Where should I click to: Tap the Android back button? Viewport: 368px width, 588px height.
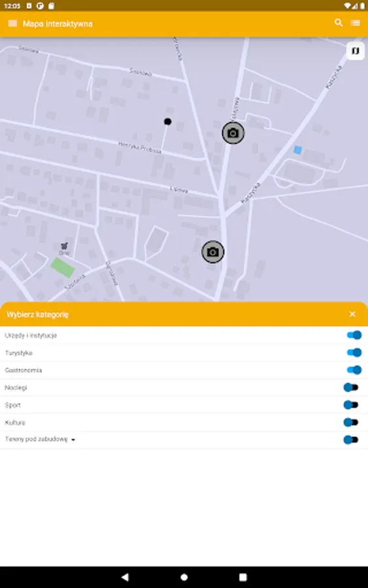click(x=125, y=577)
